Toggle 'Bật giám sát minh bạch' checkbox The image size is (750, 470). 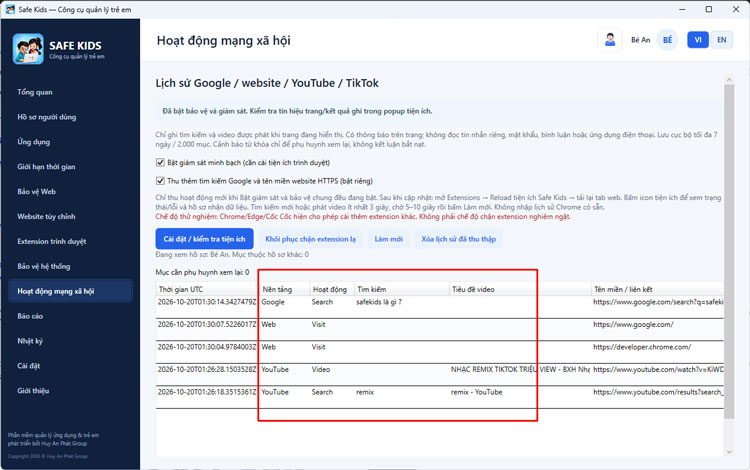coord(160,163)
